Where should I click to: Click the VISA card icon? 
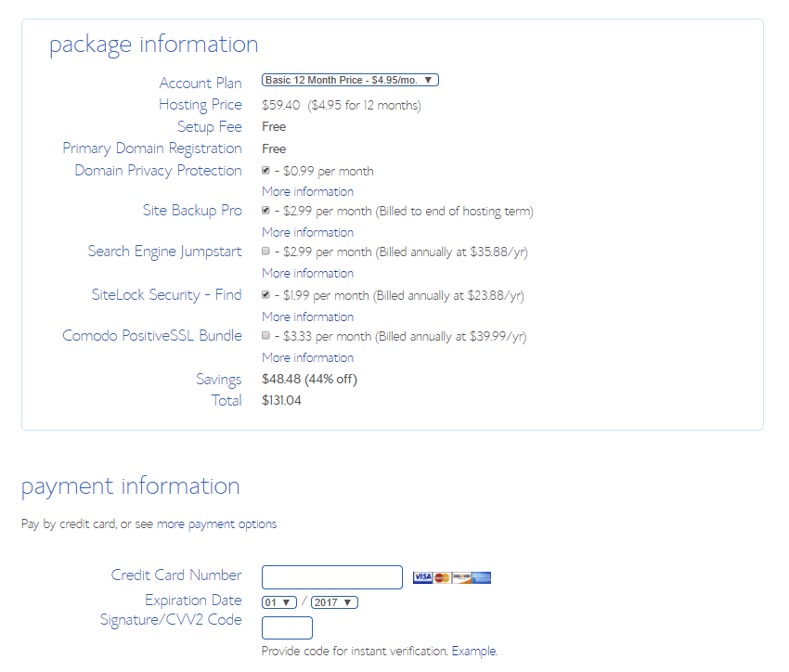[x=422, y=577]
